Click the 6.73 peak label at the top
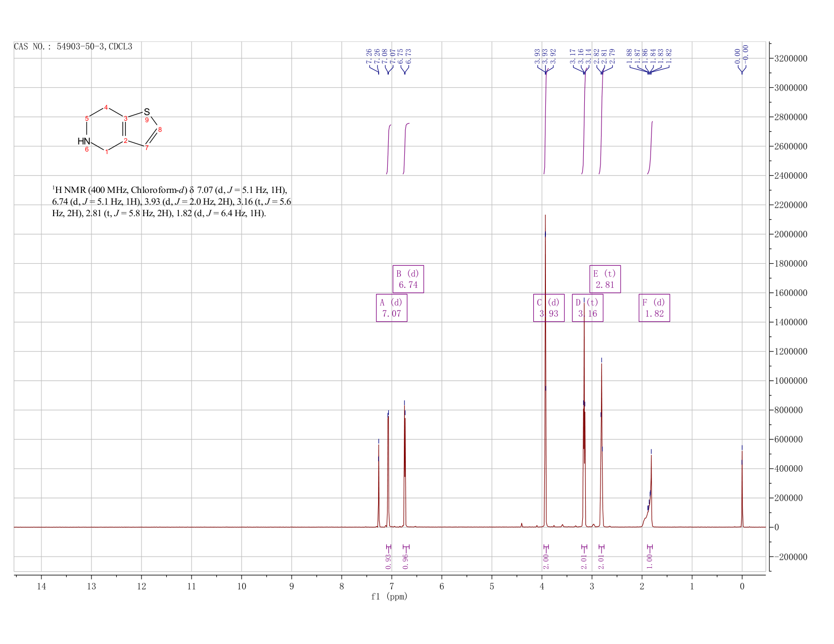 (408, 57)
